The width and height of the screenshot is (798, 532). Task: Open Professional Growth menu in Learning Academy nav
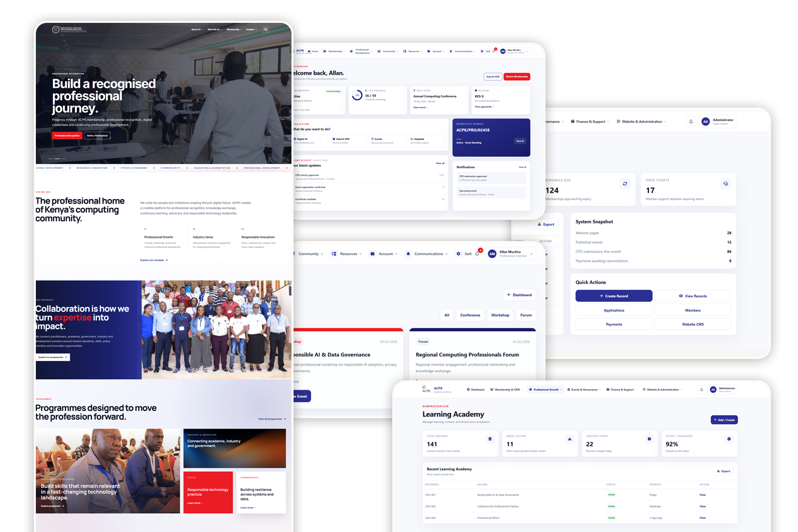click(x=545, y=390)
